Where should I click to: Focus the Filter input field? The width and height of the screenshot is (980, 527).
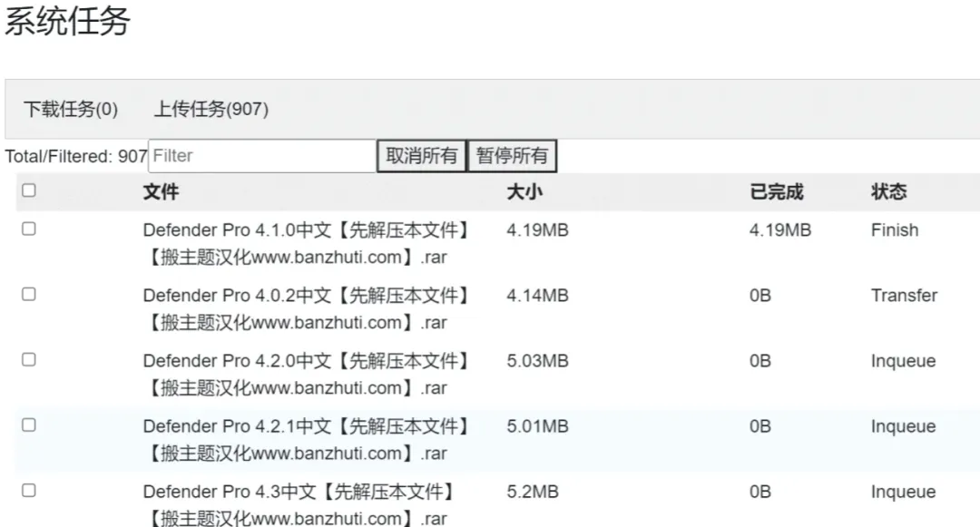262,155
